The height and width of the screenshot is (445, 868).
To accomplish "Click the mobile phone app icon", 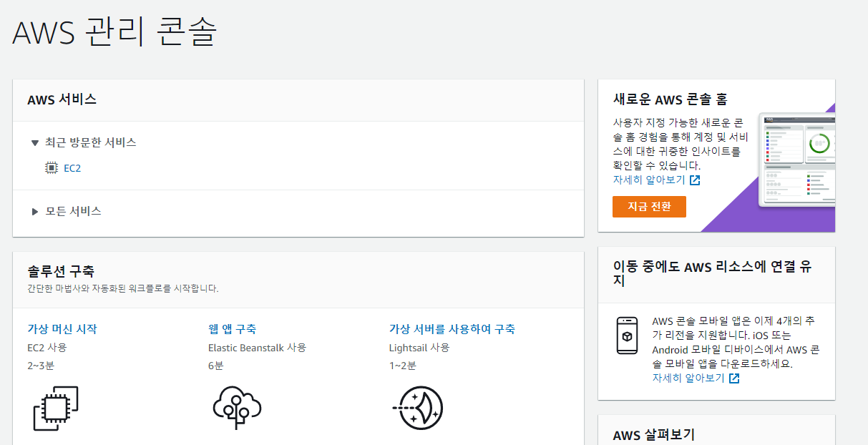I will pos(627,336).
